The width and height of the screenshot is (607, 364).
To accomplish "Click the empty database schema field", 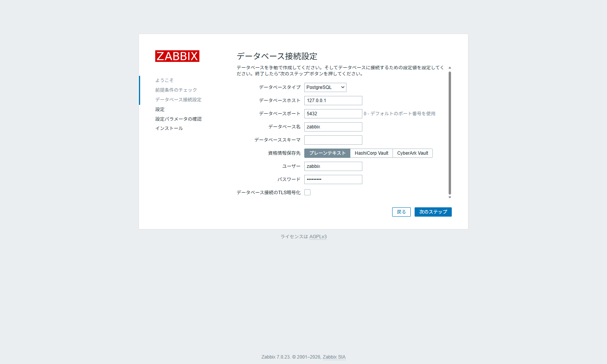I will (333, 140).
